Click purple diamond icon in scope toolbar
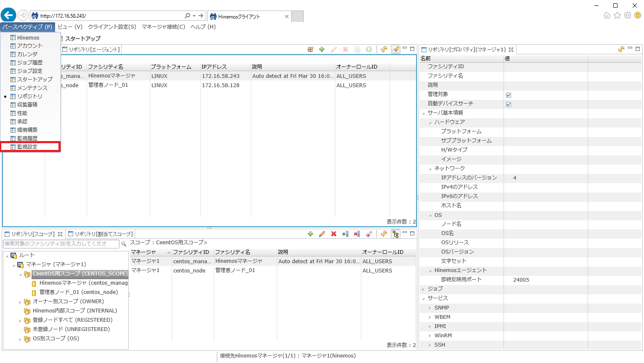The height and width of the screenshot is (363, 644). (369, 234)
